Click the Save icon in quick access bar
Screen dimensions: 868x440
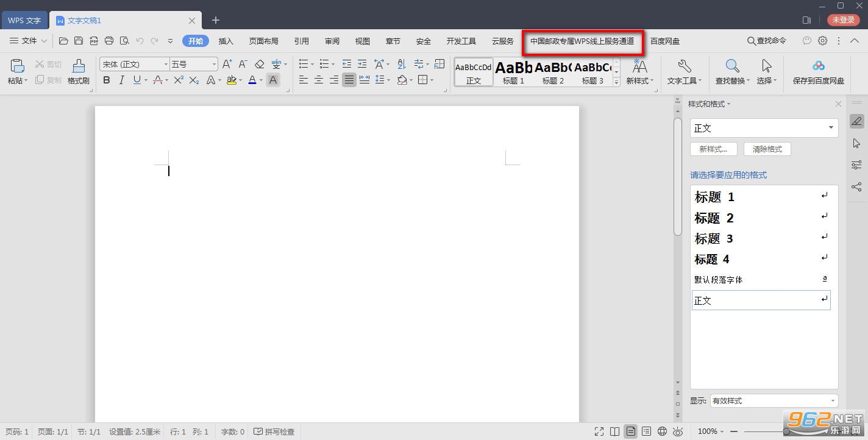pyautogui.click(x=79, y=41)
